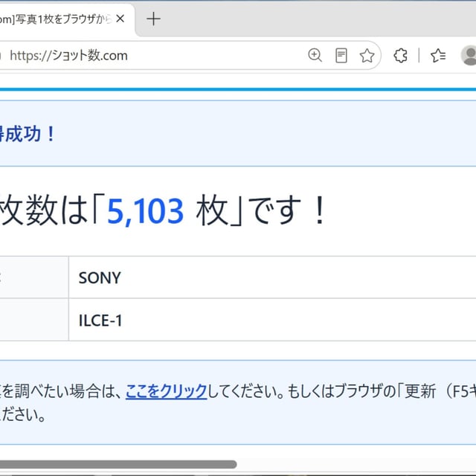Viewport: 476px width, 476px height.
Task: Open the immersive reader view icon
Action: 341,56
